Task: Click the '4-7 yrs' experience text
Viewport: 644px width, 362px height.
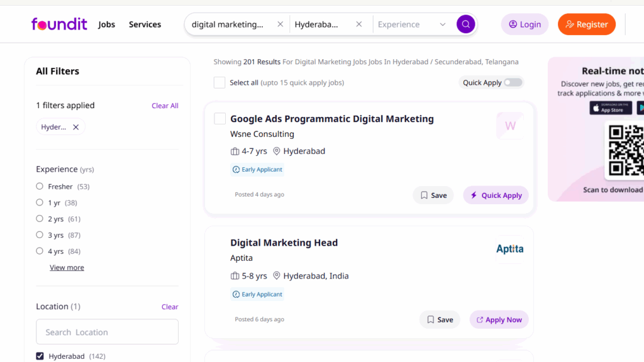Action: coord(254,151)
